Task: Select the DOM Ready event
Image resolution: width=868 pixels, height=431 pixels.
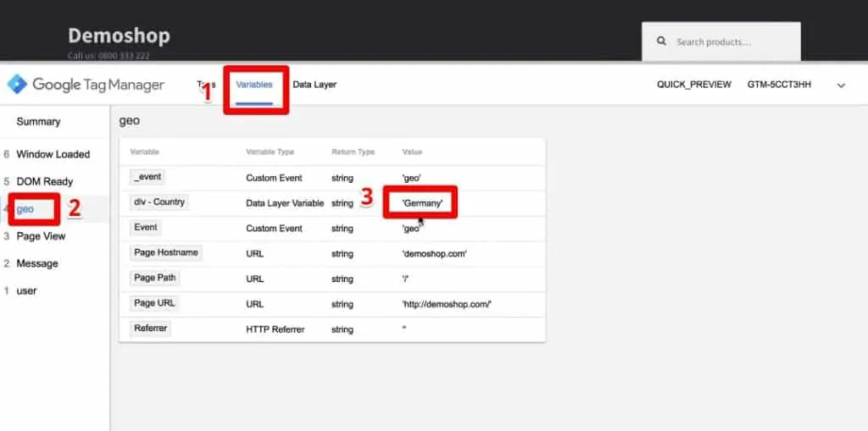Action: tap(45, 181)
